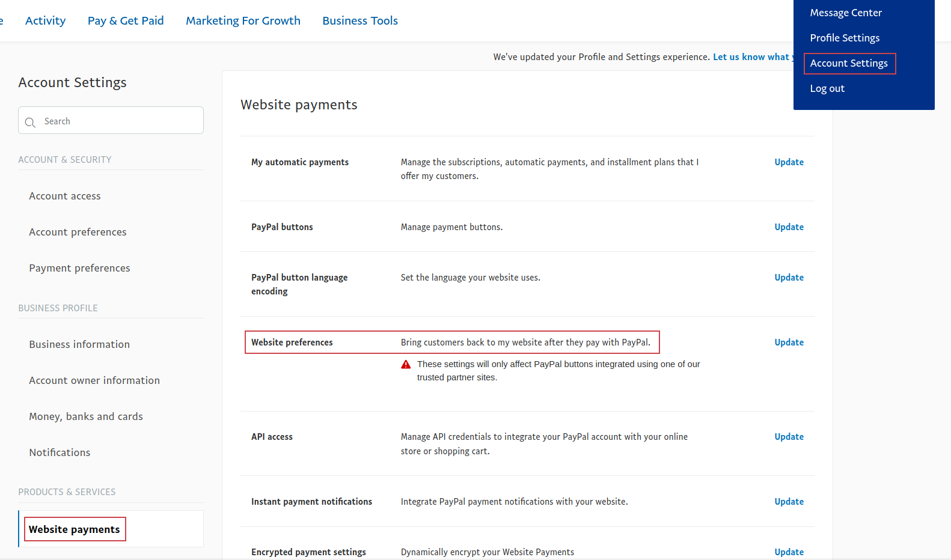This screenshot has width=951, height=560.
Task: Choose Account Settings in dropdown menu
Action: 849,63
